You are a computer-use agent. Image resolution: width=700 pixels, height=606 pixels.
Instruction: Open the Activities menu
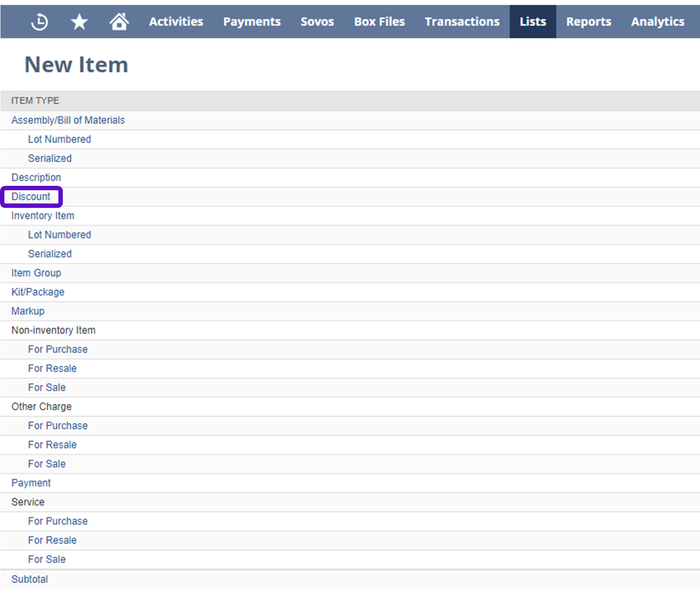pos(176,22)
